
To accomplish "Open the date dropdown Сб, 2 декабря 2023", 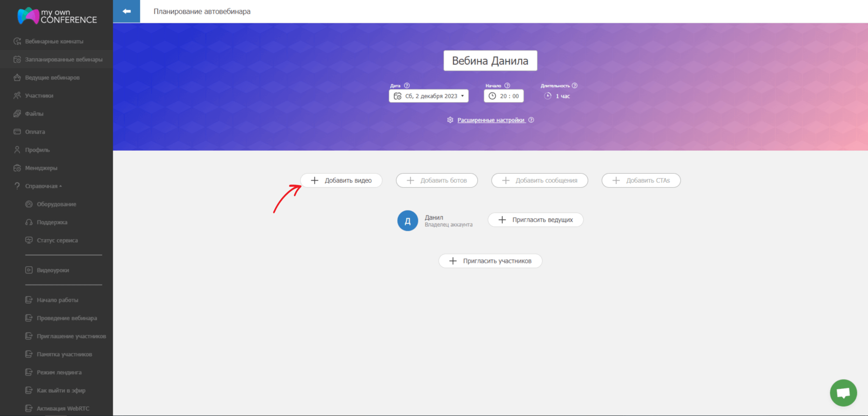I will tap(428, 96).
